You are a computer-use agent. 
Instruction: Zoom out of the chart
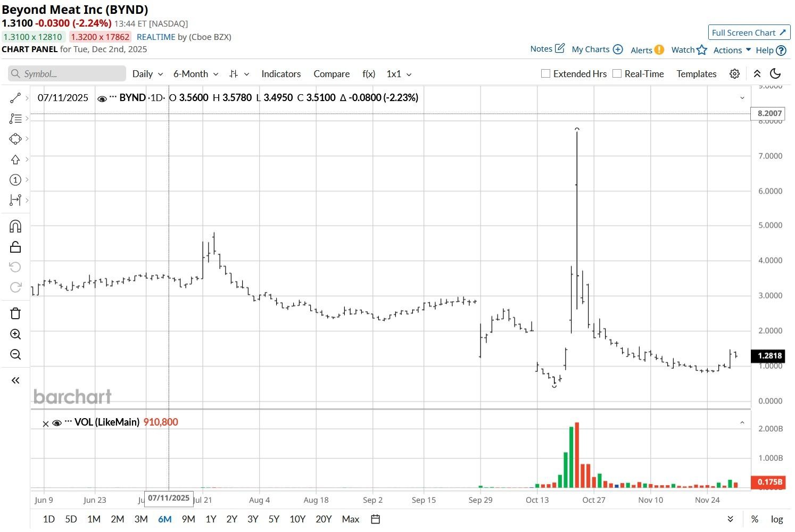15,354
